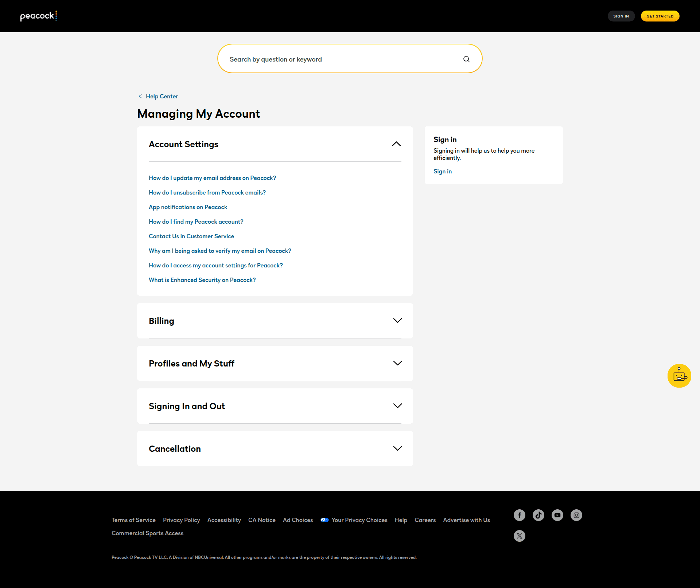700x588 pixels.
Task: Open 'What is Enhanced Security on Peacock' article
Action: [x=202, y=280]
